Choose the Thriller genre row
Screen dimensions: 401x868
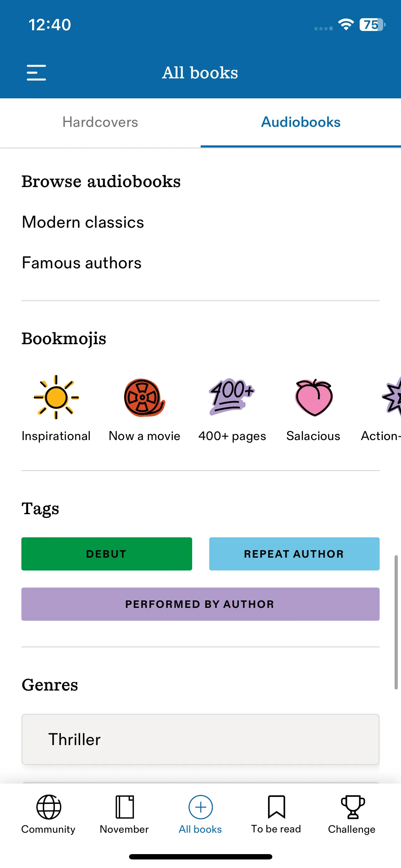tap(200, 739)
